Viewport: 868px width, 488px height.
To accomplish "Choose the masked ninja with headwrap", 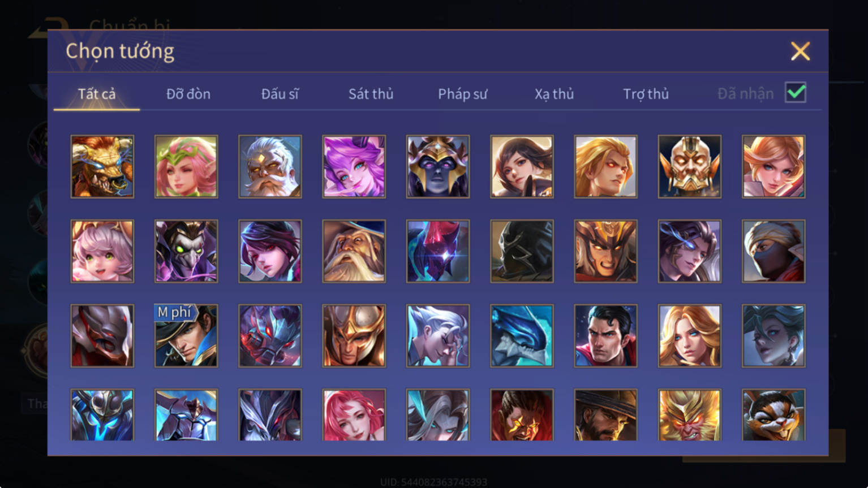I will 774,251.
